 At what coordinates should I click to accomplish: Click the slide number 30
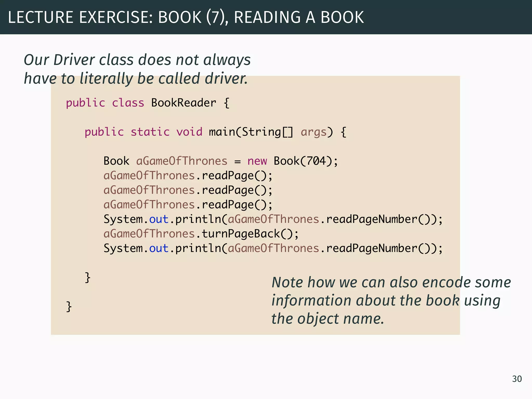click(x=517, y=379)
